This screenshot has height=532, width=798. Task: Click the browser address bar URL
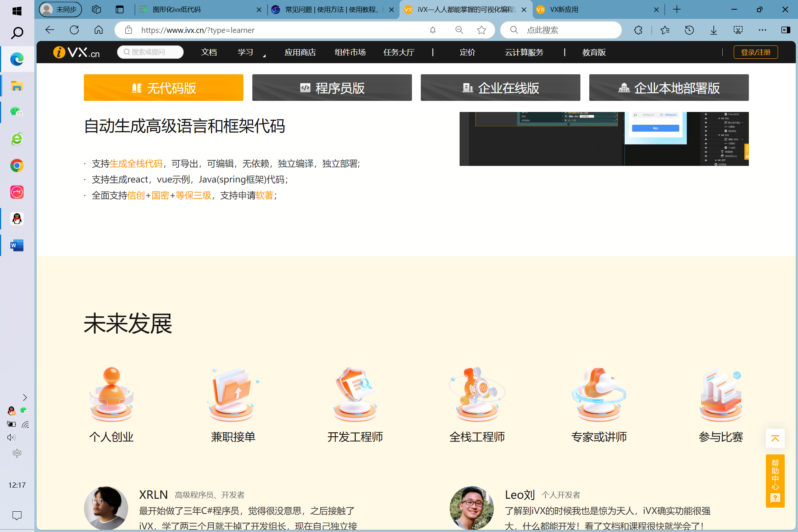(x=198, y=30)
